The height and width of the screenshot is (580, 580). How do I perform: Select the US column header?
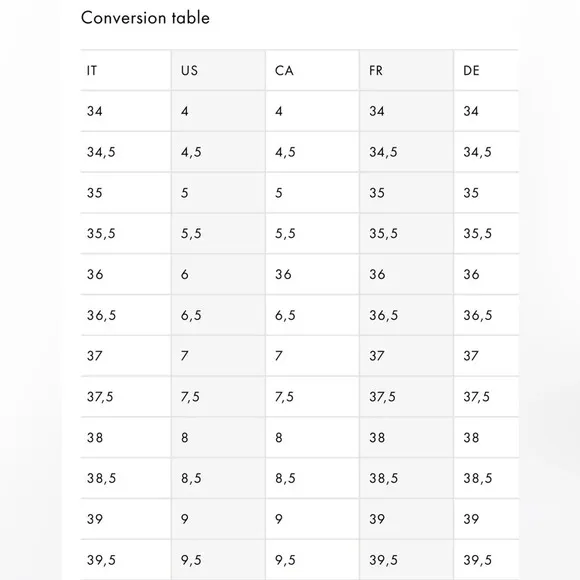tap(218, 70)
